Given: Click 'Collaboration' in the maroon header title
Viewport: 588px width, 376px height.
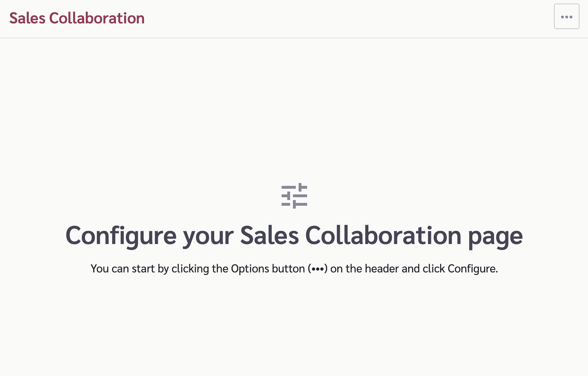Looking at the screenshot, I should tap(97, 18).
